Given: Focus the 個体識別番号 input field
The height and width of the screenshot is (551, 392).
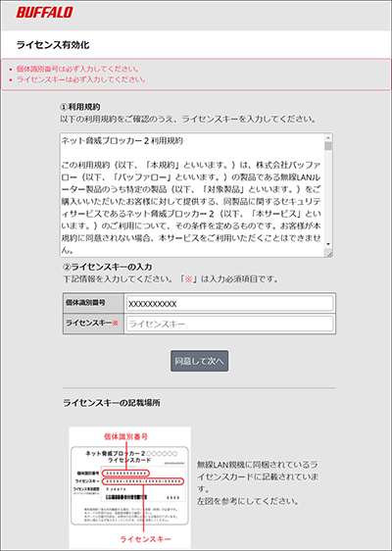Looking at the screenshot, I should point(229,304).
